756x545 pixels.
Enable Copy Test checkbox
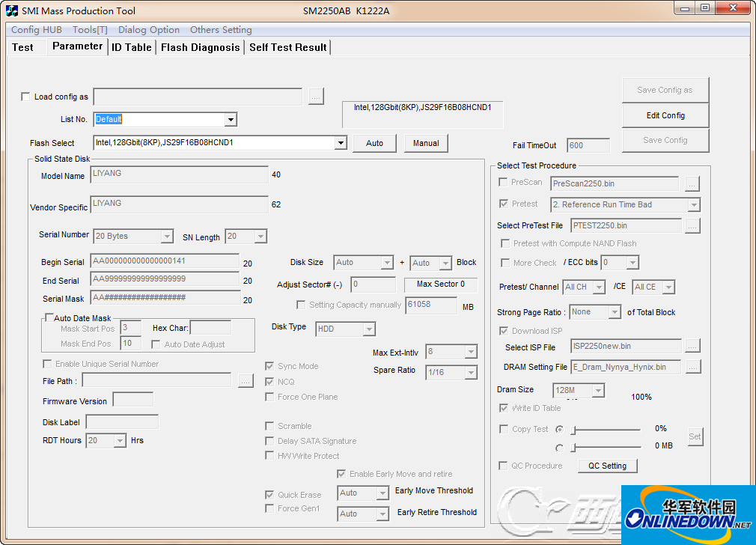tap(504, 429)
